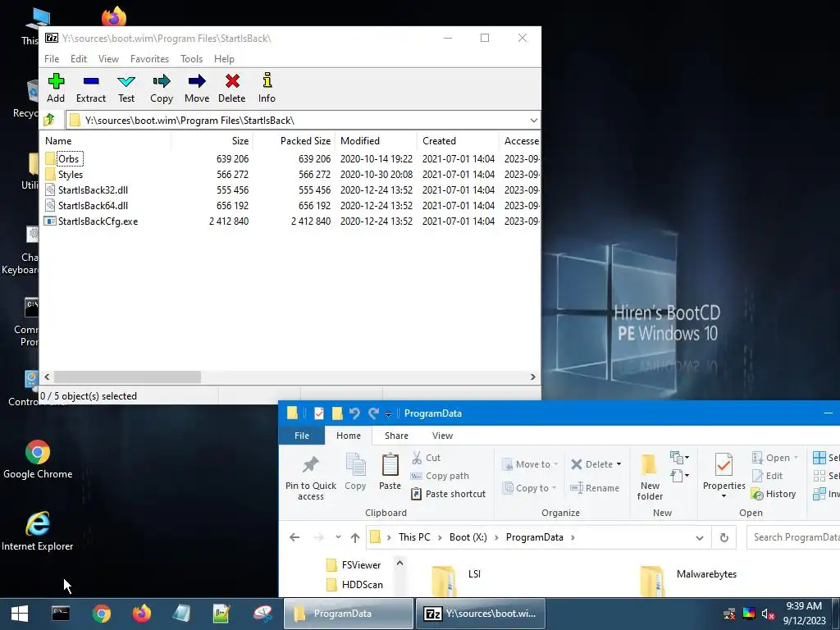
Task: Sort list by Name column header
Action: (106, 141)
